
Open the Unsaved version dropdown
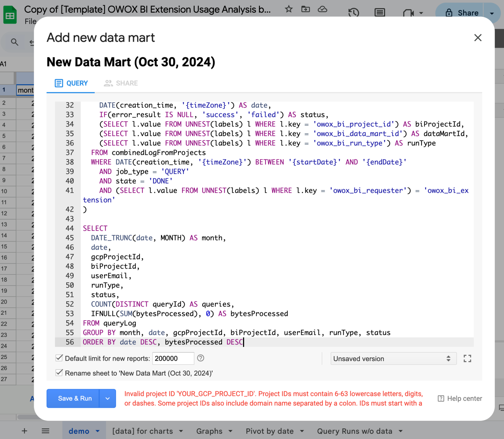click(393, 359)
